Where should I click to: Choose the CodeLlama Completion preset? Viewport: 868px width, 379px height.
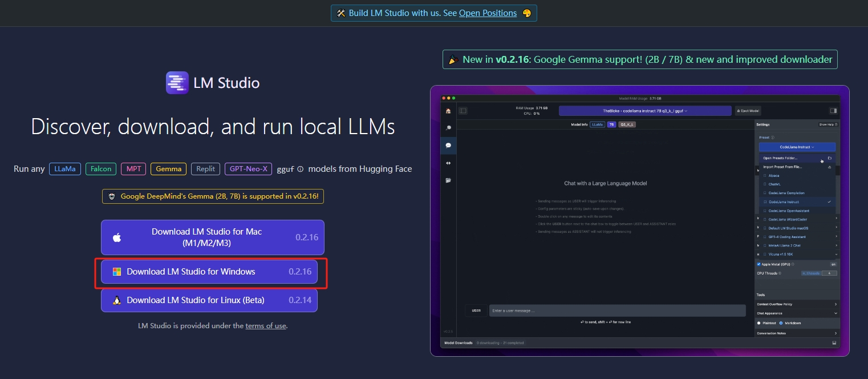(797, 193)
